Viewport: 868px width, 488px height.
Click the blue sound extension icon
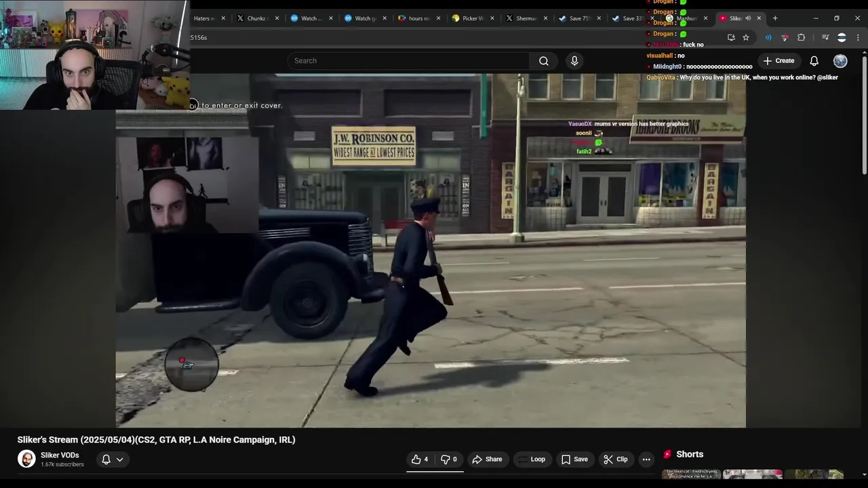point(768,37)
